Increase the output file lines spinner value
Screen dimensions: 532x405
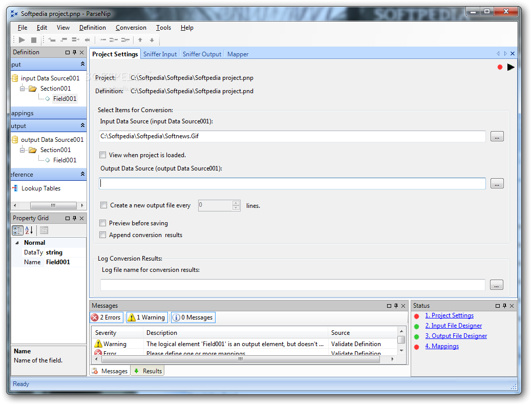[x=236, y=203]
